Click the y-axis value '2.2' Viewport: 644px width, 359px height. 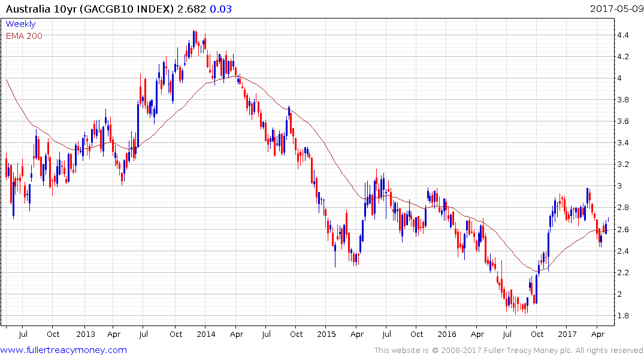click(622, 272)
